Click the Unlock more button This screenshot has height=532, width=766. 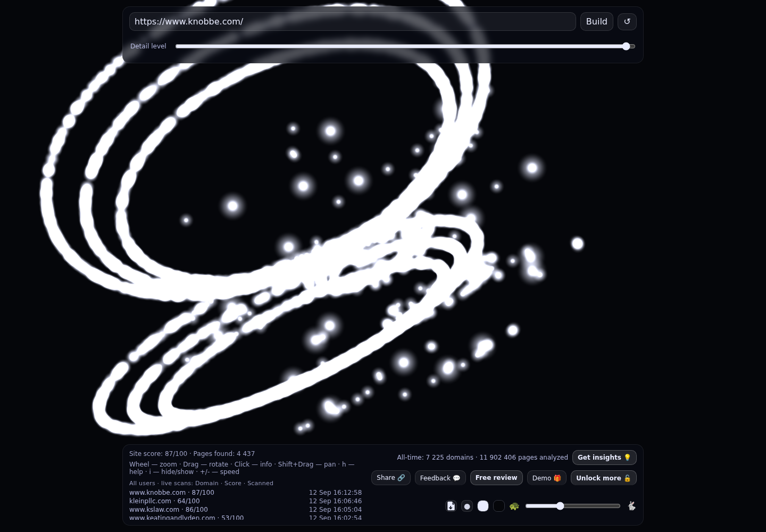(604, 478)
